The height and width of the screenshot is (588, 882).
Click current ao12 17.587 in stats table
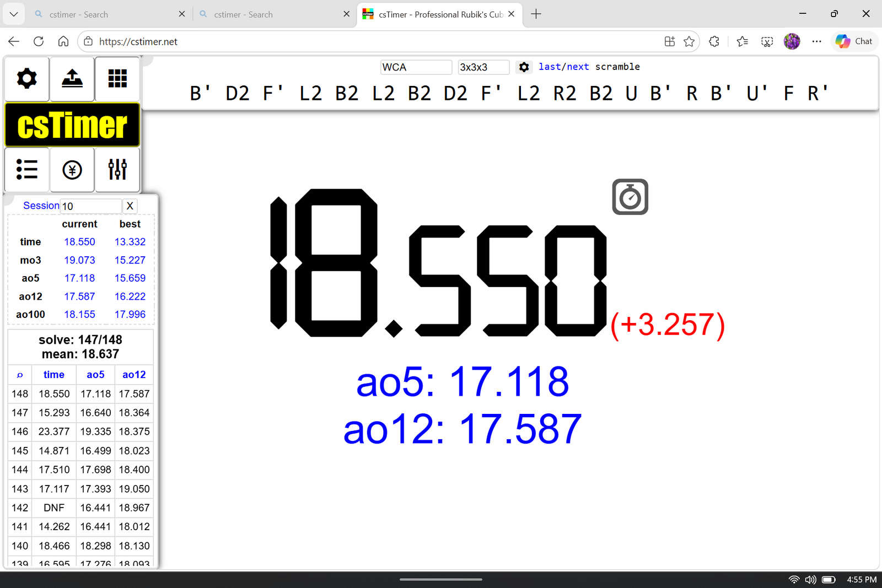pos(79,296)
